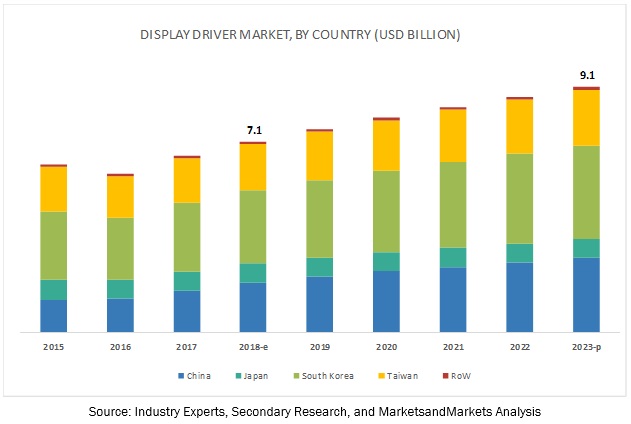Viewport: 631px width, 424px height.
Task: Click the Source attribution text below chart
Action: tap(315, 411)
